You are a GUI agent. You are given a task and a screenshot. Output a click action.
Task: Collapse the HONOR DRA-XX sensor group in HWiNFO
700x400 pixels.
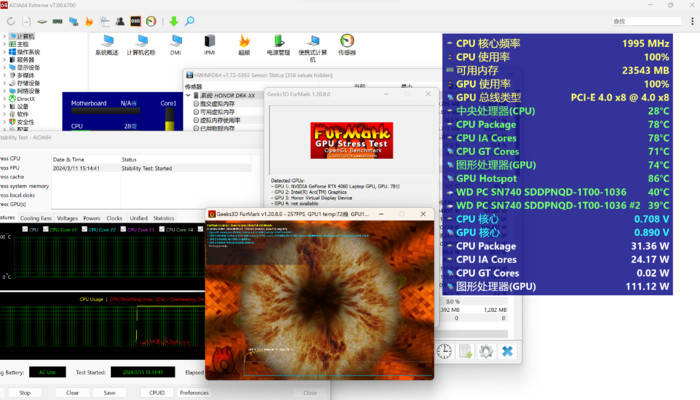click(x=188, y=95)
